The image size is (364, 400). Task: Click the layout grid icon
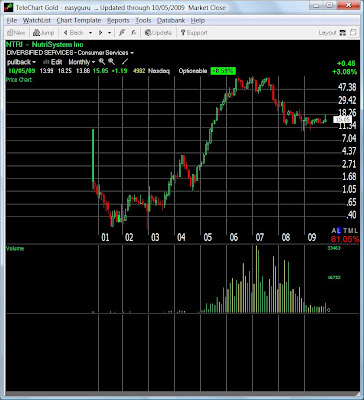[343, 33]
